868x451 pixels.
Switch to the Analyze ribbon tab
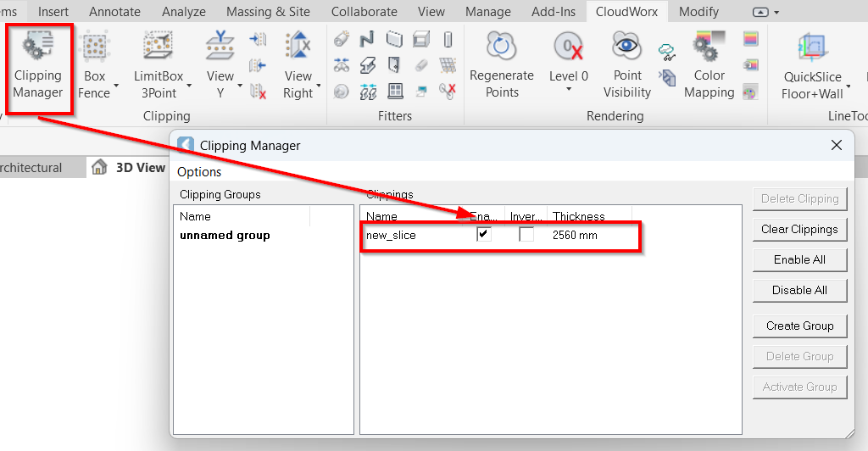184,12
